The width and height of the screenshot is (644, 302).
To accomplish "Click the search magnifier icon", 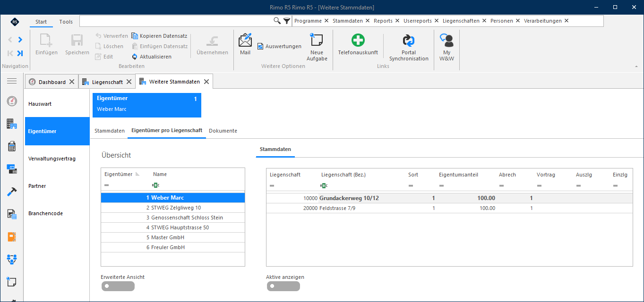I will [277, 21].
